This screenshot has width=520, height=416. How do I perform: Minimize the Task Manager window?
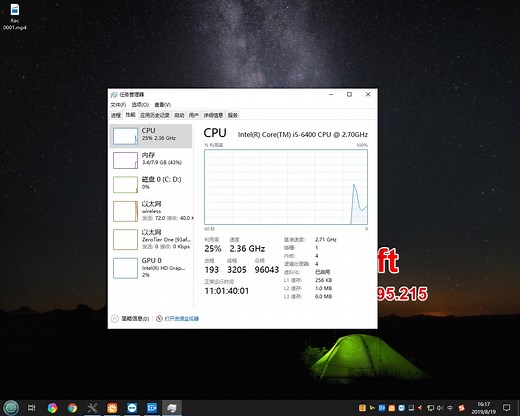click(331, 94)
